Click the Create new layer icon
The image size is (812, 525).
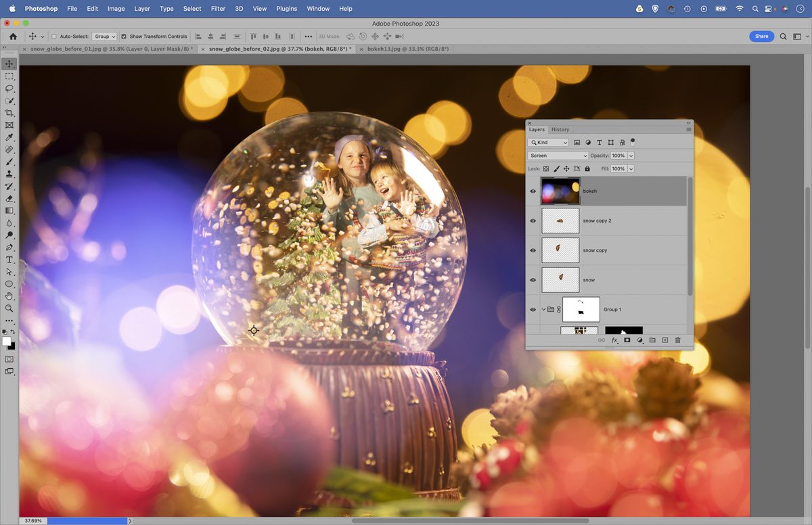[x=664, y=340]
